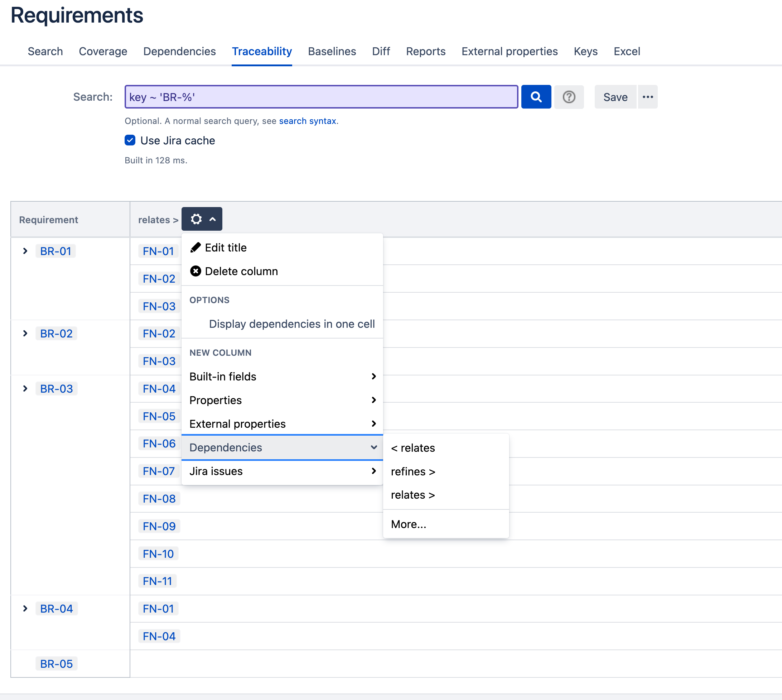This screenshot has width=782, height=700.
Task: Open the help icon beside the search button
Action: (x=569, y=97)
